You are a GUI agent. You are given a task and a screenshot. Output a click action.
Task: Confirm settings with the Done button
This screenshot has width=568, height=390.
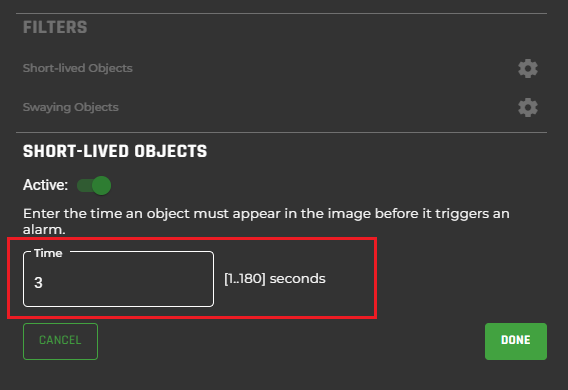tap(516, 341)
